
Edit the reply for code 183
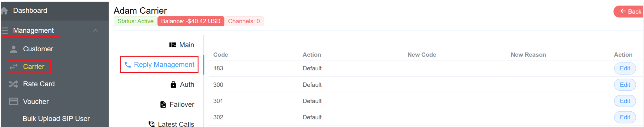tap(625, 68)
